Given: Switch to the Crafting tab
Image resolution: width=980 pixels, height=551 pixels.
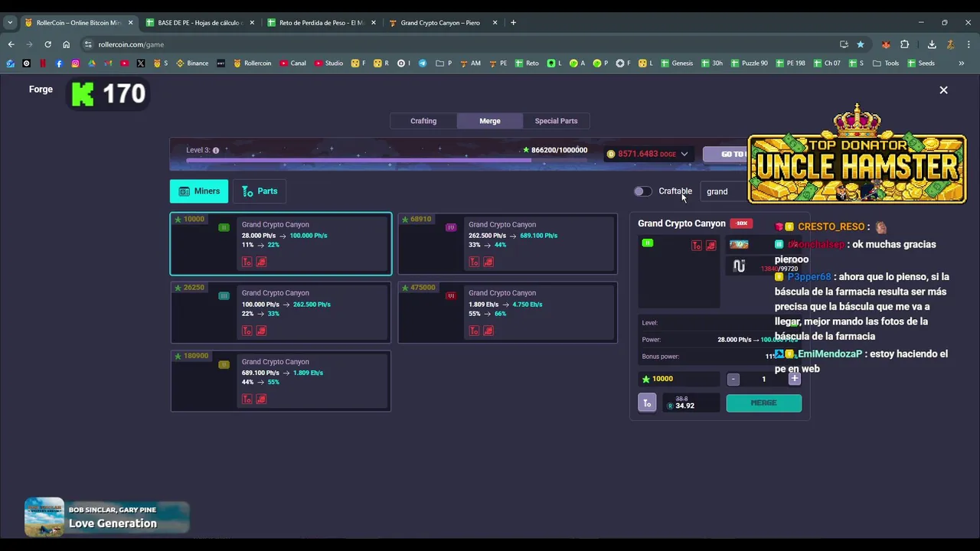Looking at the screenshot, I should [x=423, y=121].
